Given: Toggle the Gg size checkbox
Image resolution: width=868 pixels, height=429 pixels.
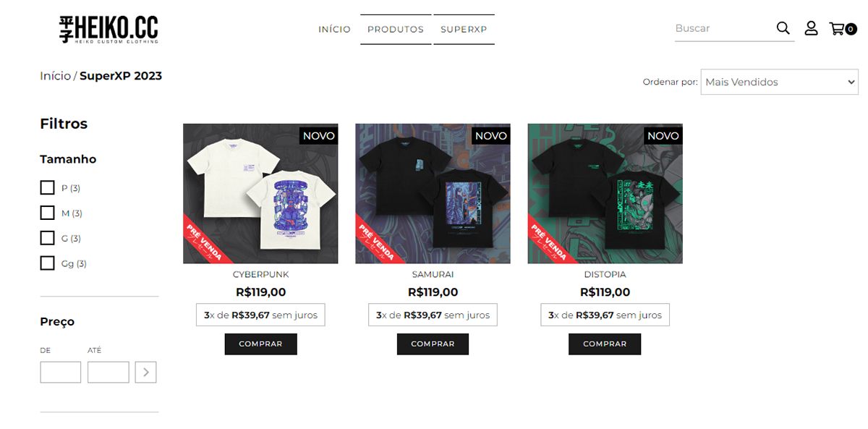Looking at the screenshot, I should pyautogui.click(x=47, y=263).
